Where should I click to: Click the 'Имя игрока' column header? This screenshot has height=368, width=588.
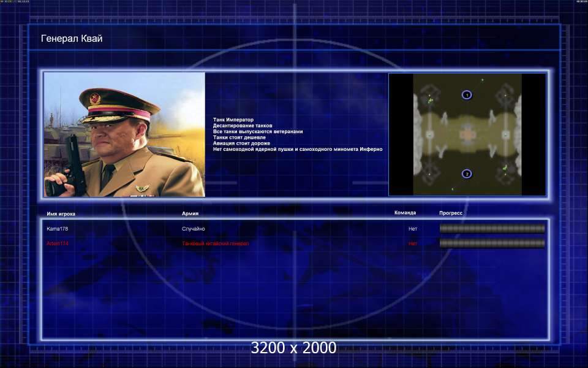point(61,213)
